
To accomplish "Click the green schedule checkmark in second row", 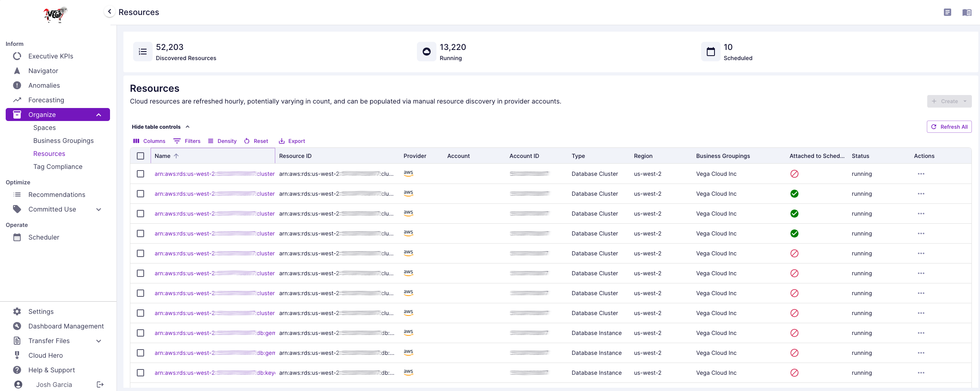I will click(794, 194).
